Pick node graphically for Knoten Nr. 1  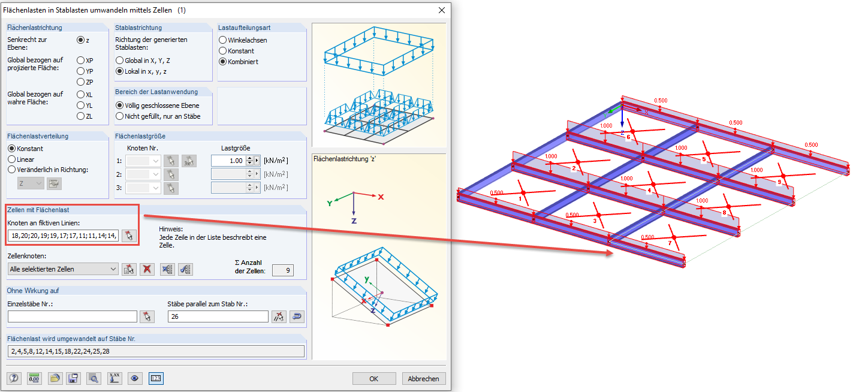coord(171,161)
